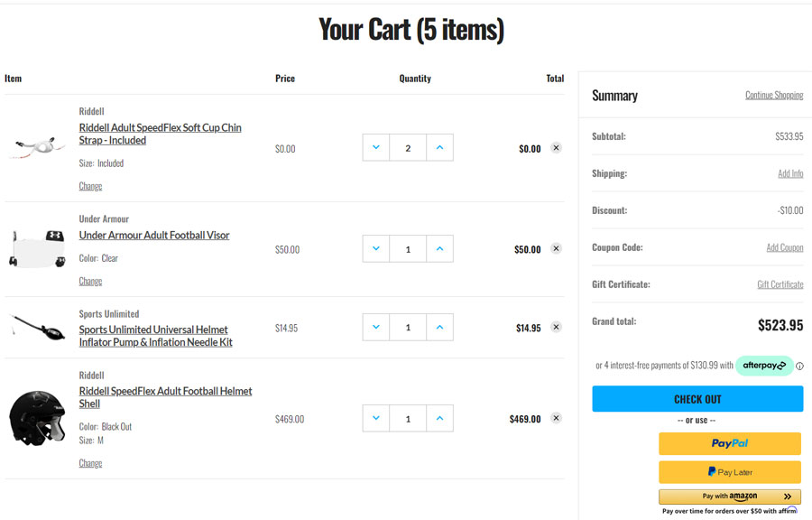Increase quantity of Helmet Inflator Pump

(x=439, y=328)
